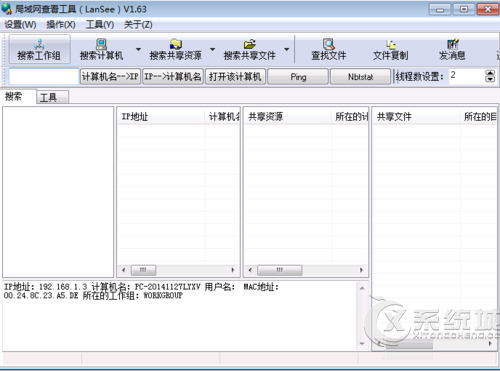The height and width of the screenshot is (371, 500).
Task: Close the LanSee window
Action: click(488, 9)
